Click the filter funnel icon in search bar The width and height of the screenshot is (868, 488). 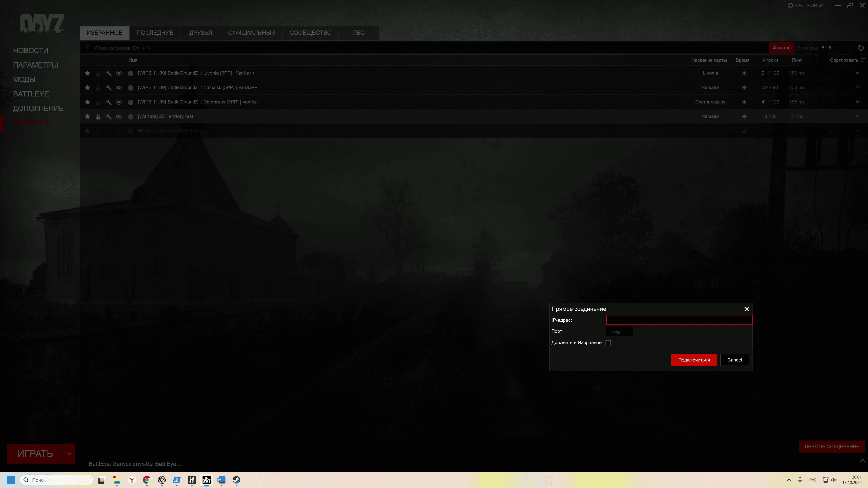[87, 48]
